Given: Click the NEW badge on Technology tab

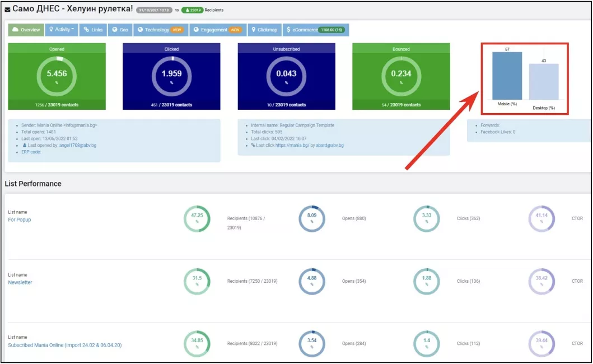Looking at the screenshot, I should coord(177,30).
